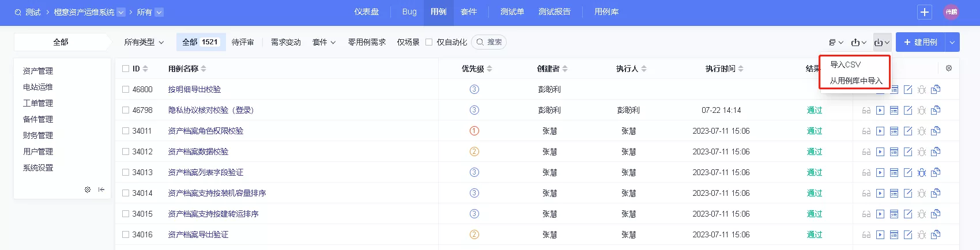
Task: Run case 46798 with the play icon
Action: (880, 110)
